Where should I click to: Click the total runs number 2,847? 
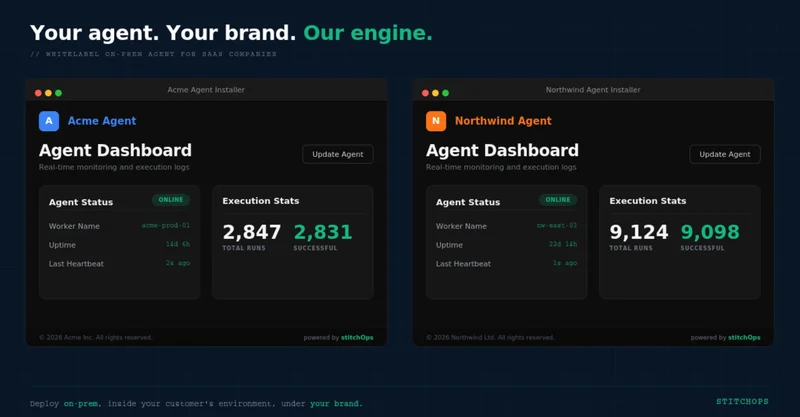click(x=252, y=232)
